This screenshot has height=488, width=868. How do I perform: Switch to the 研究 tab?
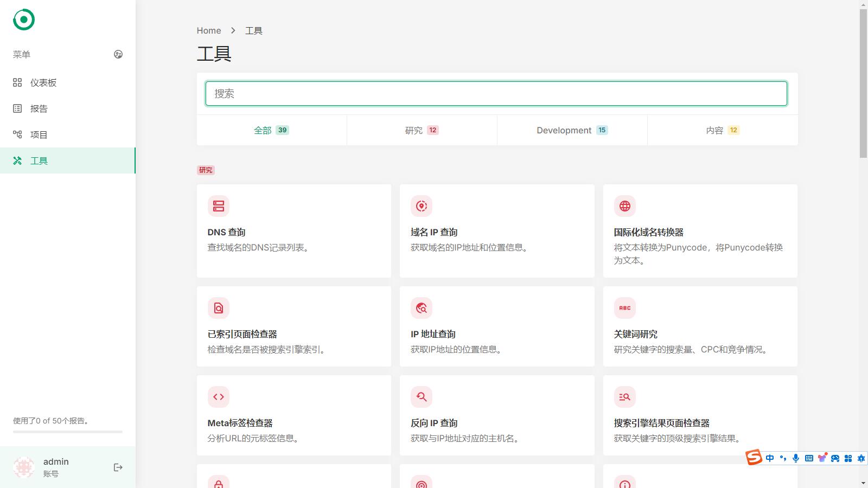click(422, 130)
